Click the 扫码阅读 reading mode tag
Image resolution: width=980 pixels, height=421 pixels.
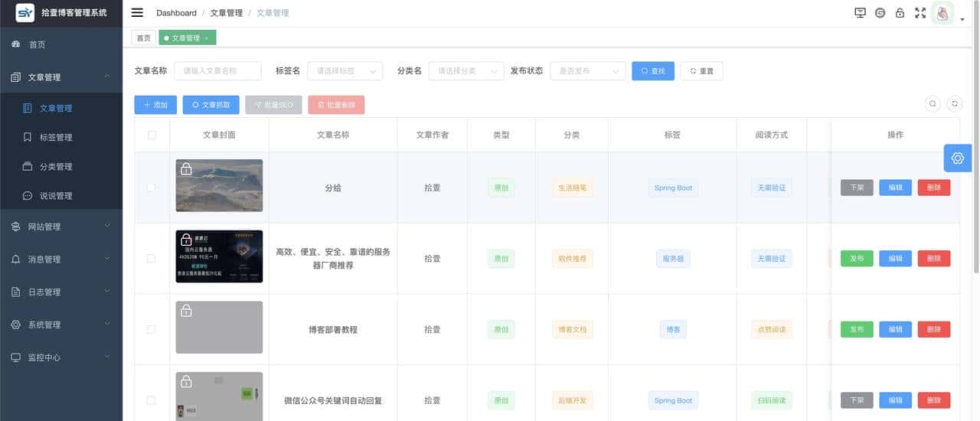tap(772, 400)
